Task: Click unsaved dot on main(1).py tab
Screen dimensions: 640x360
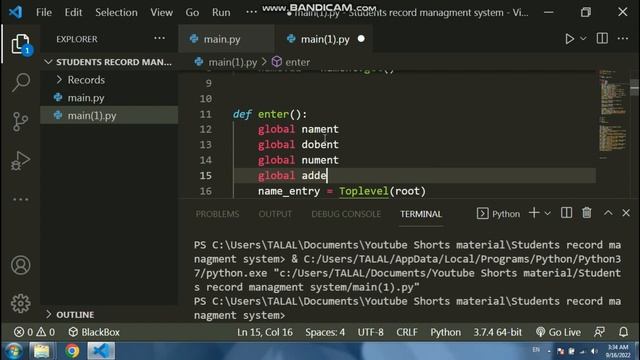Action: tap(361, 39)
